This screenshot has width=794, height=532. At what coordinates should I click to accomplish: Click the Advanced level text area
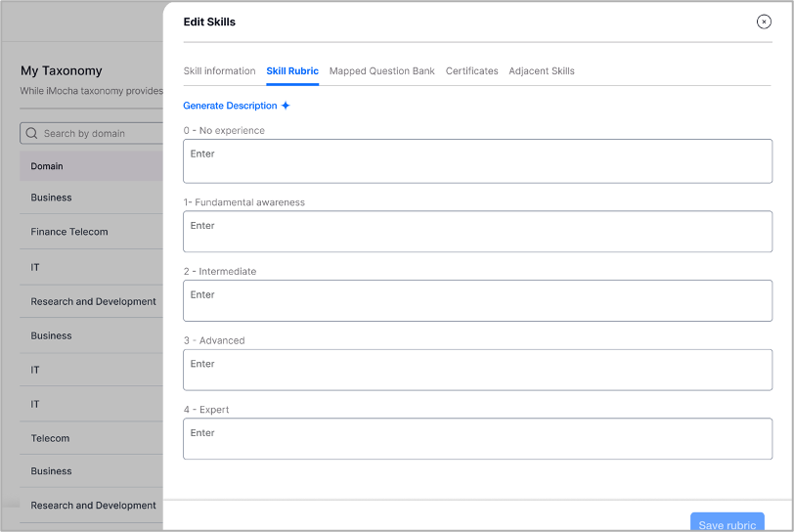(477, 370)
